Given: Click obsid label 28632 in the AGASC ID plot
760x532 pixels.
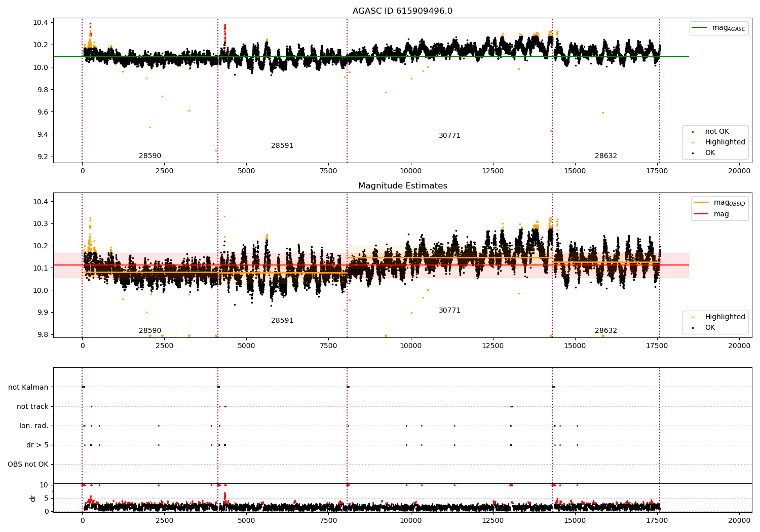Looking at the screenshot, I should [606, 156].
